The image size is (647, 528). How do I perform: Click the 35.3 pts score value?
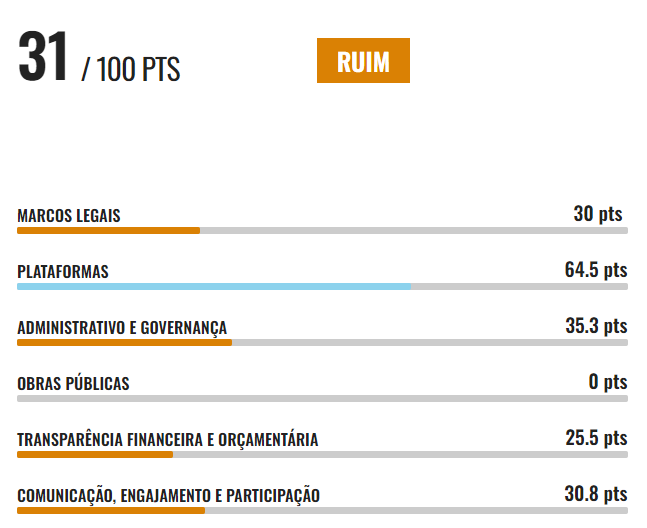point(596,326)
